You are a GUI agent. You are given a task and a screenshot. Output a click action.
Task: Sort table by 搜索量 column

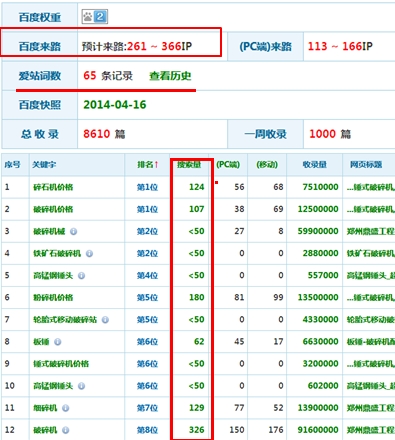[x=189, y=165]
